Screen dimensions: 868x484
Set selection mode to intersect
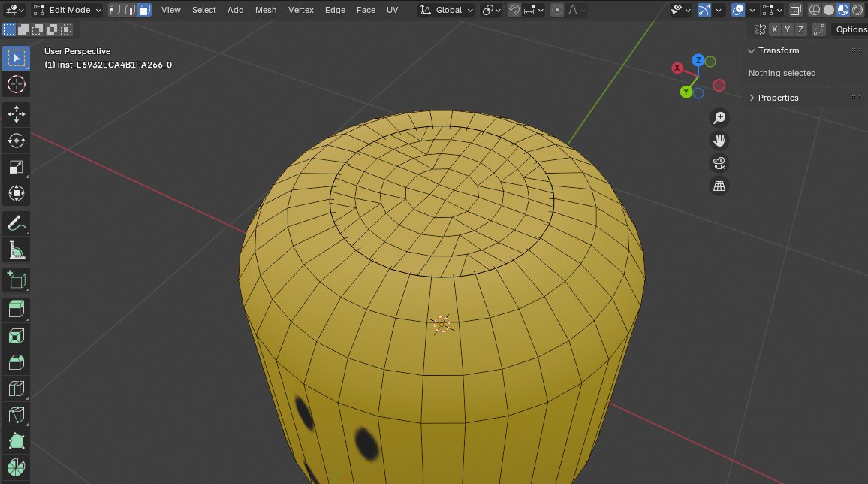pos(66,29)
